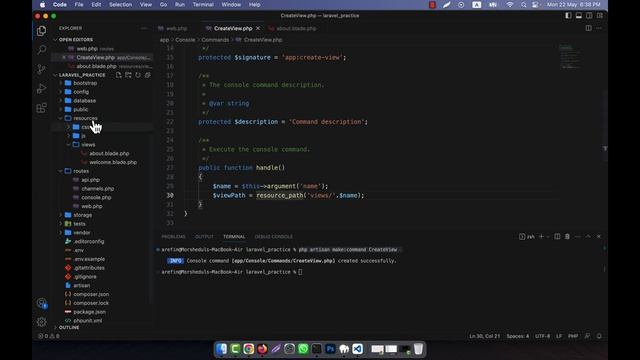Expand the database folder
The width and height of the screenshot is (640, 360).
[x=84, y=100]
